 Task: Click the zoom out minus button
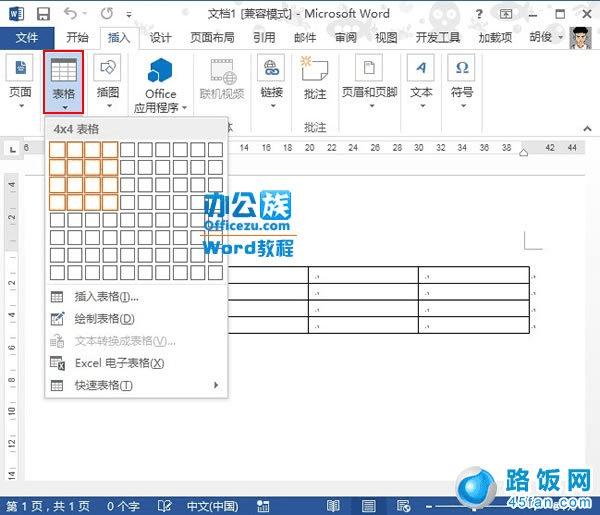(429, 507)
